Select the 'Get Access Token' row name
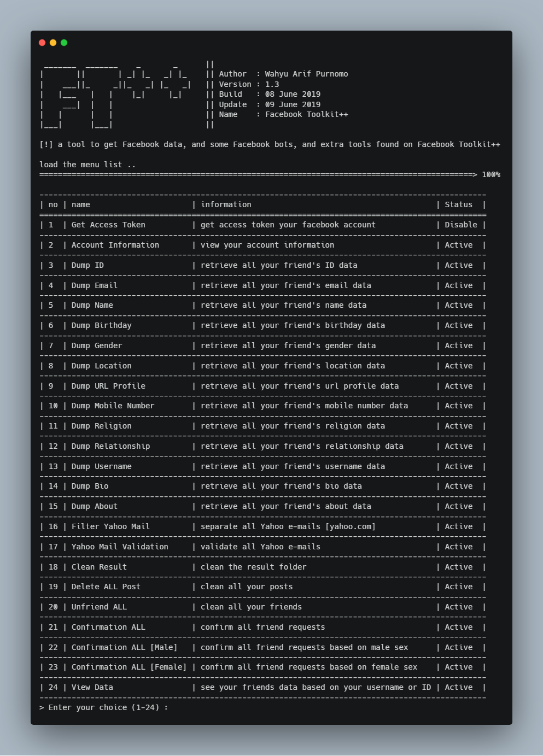Image resolution: width=543 pixels, height=756 pixels. point(108,225)
